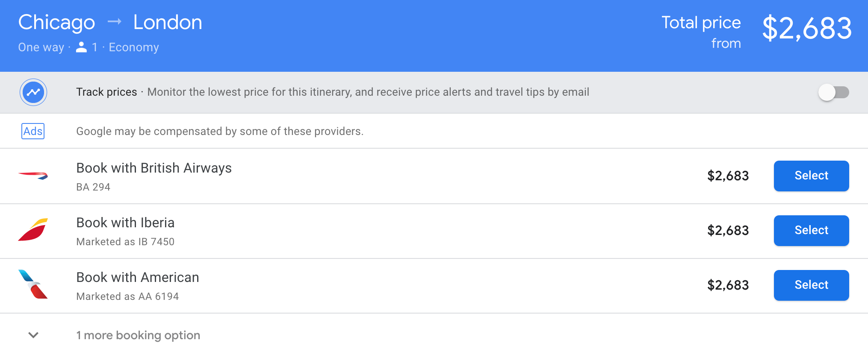The width and height of the screenshot is (868, 352).
Task: Click the arrow between Chicago and London
Action: 114,22
